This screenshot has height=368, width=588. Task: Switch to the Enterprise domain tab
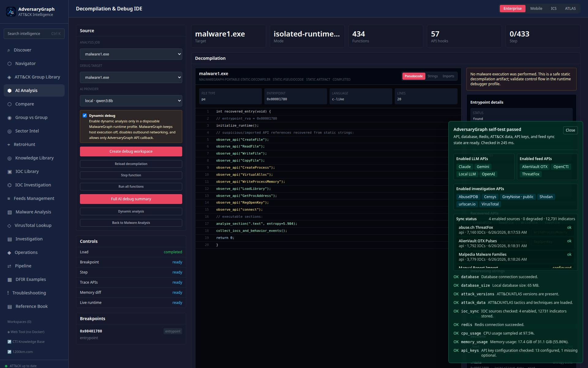point(512,9)
